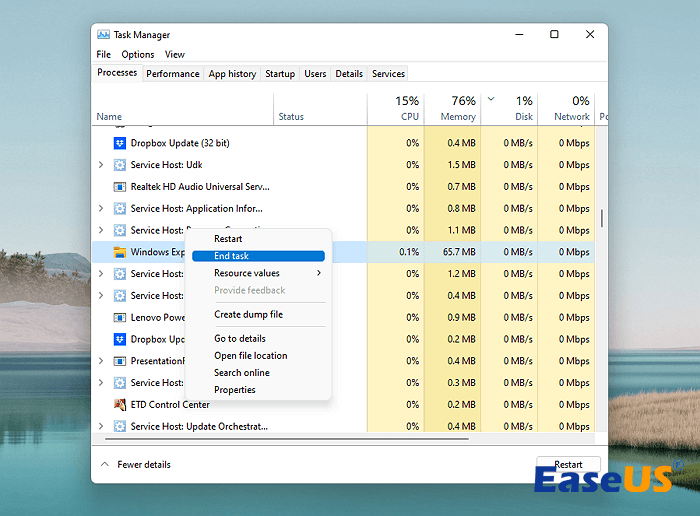Collapse view with Fewer details chevron
Screen dimensions: 700x516
[x=104, y=464]
